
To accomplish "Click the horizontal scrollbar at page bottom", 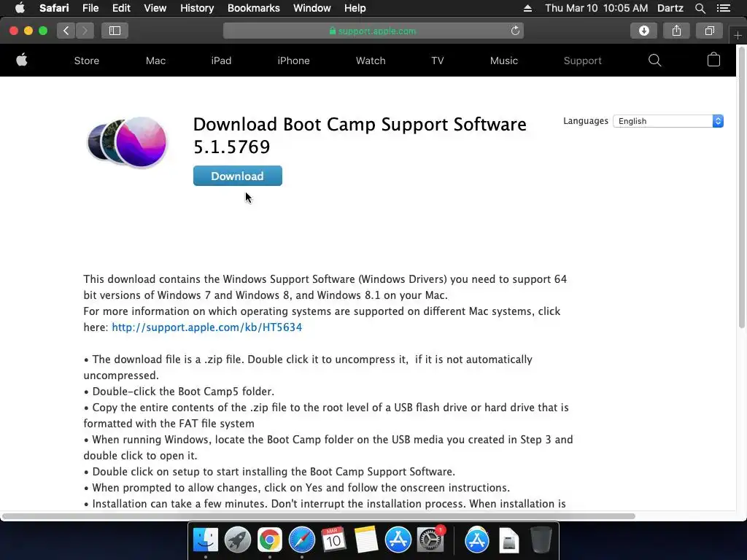I will point(318,516).
